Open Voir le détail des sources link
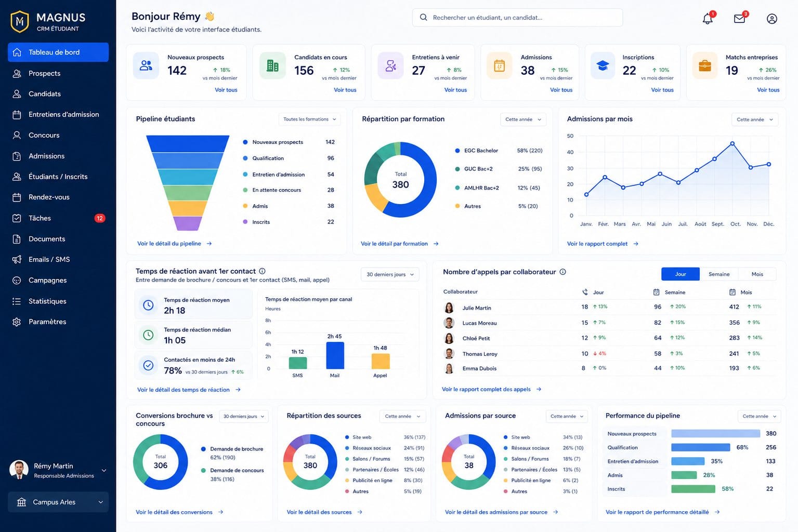Viewport: 798px width, 532px height. (324, 512)
